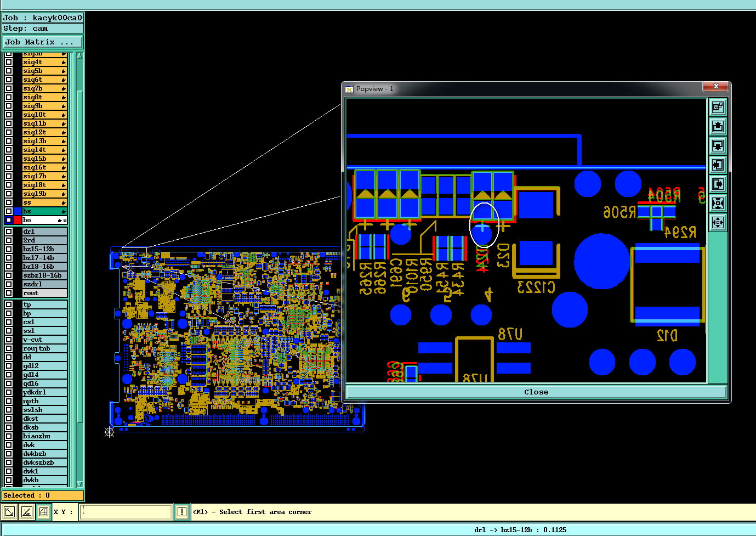Click the origin crosshair marker below board
Image resolution: width=756 pixels, height=536 pixels.
point(109,432)
